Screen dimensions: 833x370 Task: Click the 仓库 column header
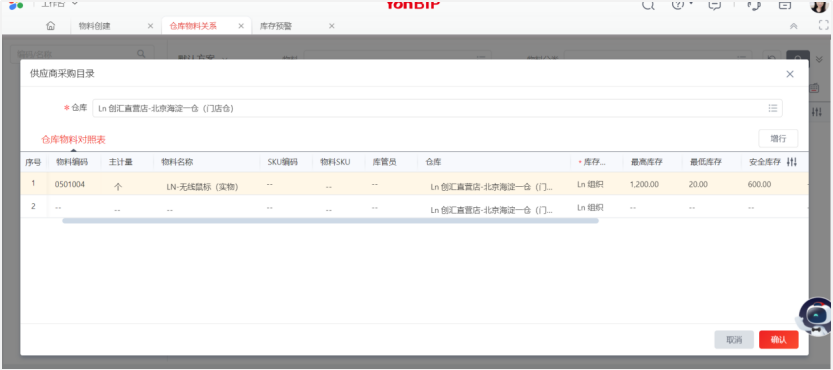(x=433, y=162)
